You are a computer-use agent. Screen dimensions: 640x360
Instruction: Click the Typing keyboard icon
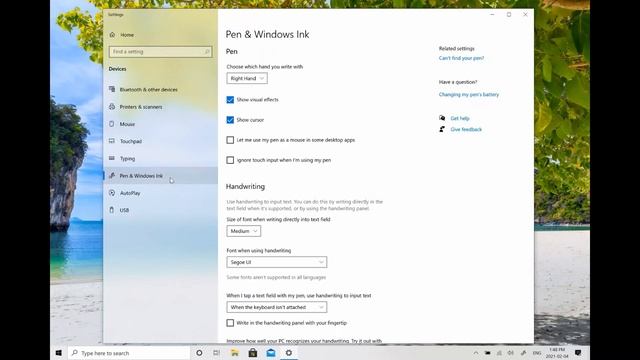click(x=112, y=158)
